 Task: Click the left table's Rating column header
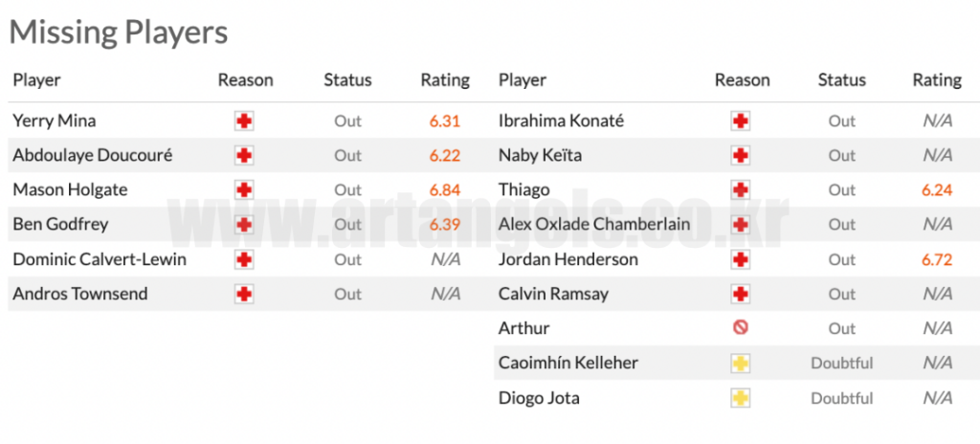pos(445,80)
